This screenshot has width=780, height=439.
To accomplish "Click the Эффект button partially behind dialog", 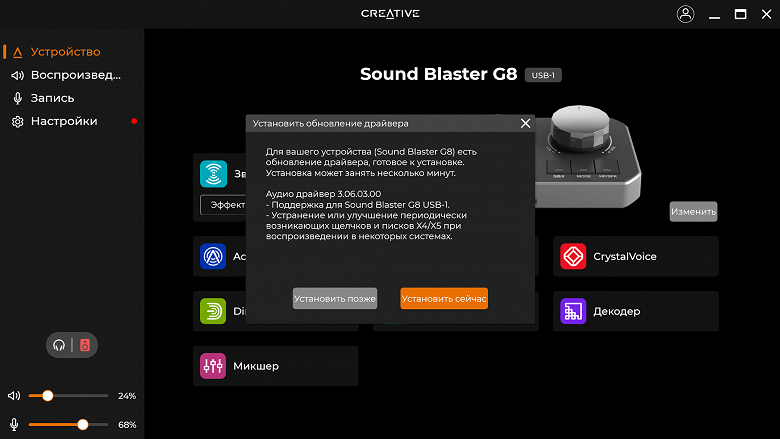I will point(223,205).
